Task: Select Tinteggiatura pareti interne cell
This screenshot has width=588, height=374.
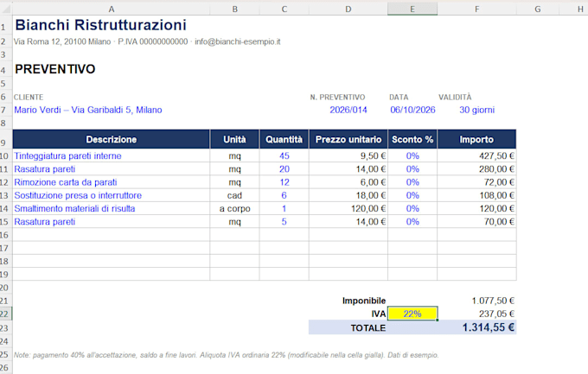Action: pos(111,155)
